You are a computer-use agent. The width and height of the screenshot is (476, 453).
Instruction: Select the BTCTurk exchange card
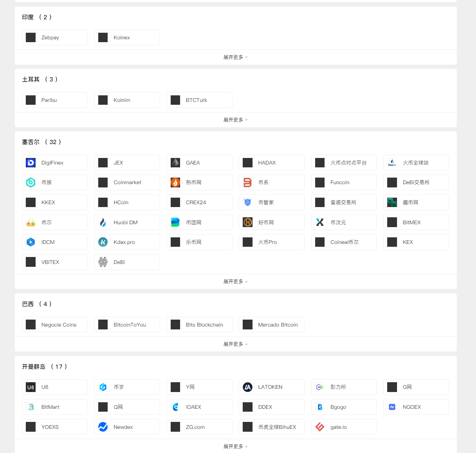pos(199,100)
